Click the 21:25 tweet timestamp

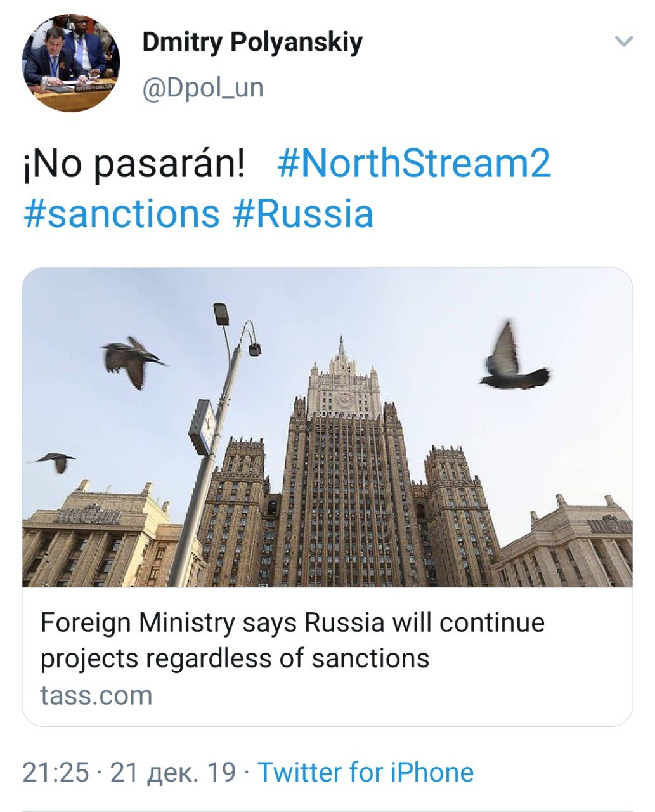coord(56,773)
